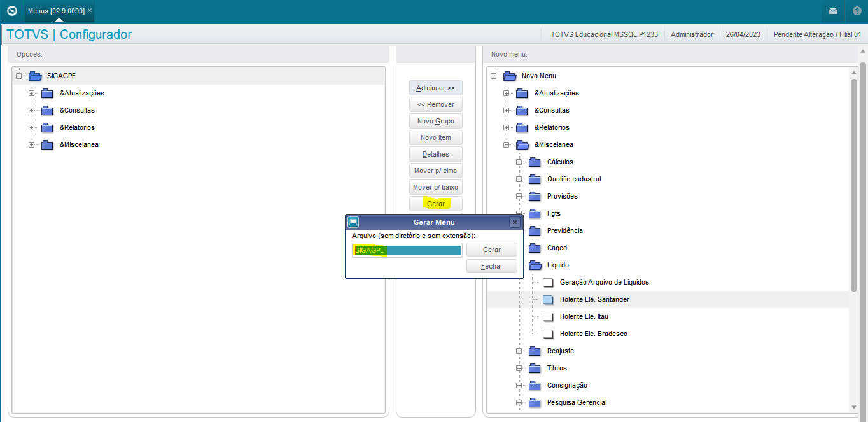Click the Provisões folder icon

535,196
